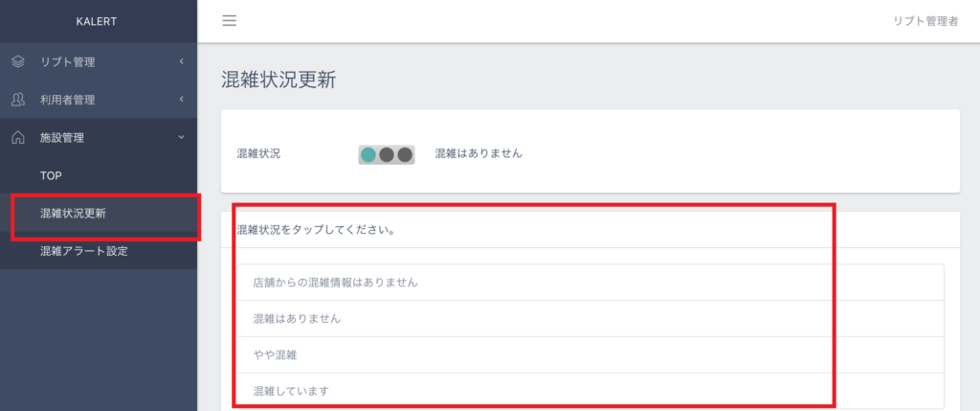Viewport: 980px width, 411px height.
Task: Click the home icon beside 施設管理
Action: pos(18,138)
